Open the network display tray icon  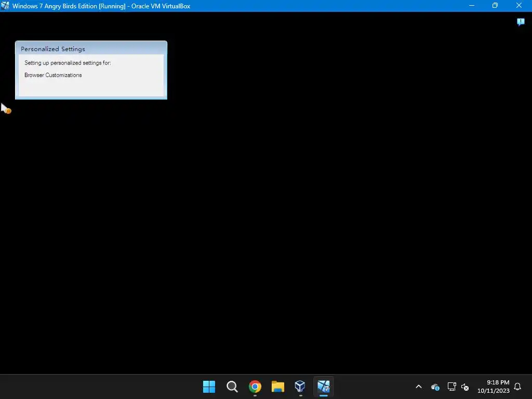pos(451,387)
